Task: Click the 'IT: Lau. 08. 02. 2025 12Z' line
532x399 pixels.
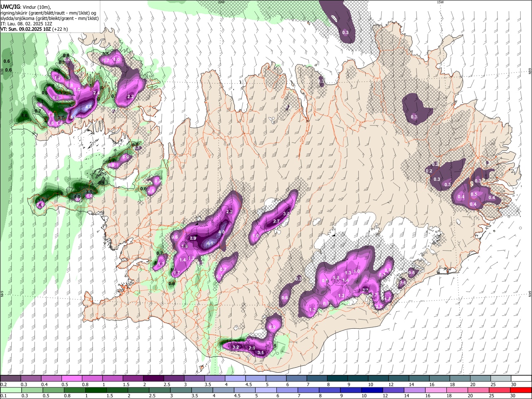Action: [x=26, y=24]
